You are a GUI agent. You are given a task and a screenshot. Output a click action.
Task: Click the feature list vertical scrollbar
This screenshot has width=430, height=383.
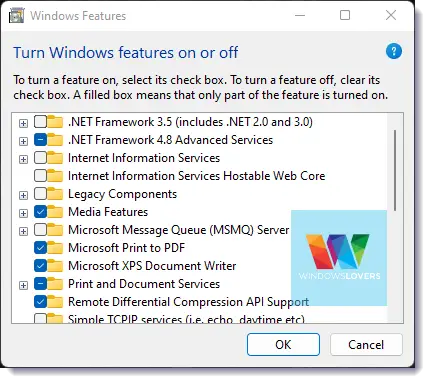395,218
